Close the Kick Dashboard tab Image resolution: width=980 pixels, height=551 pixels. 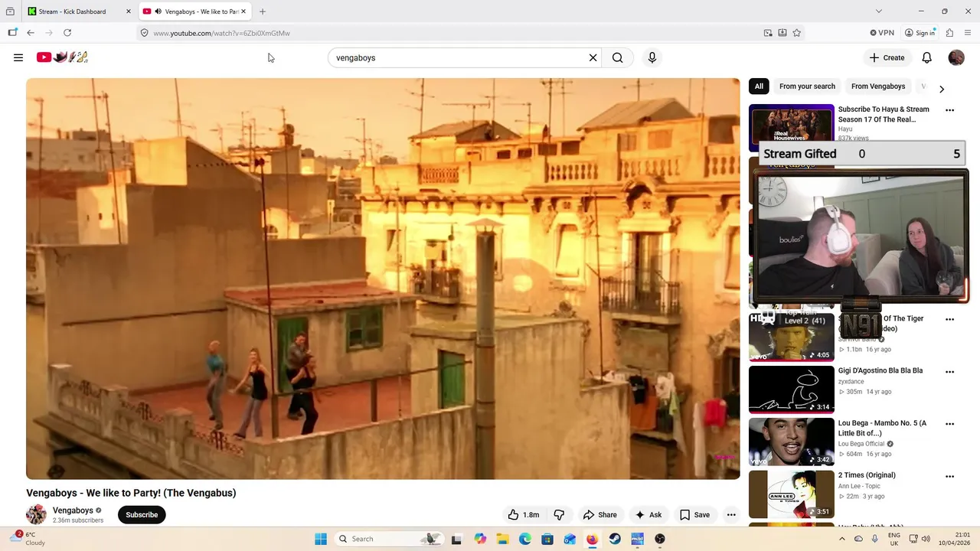[129, 11]
